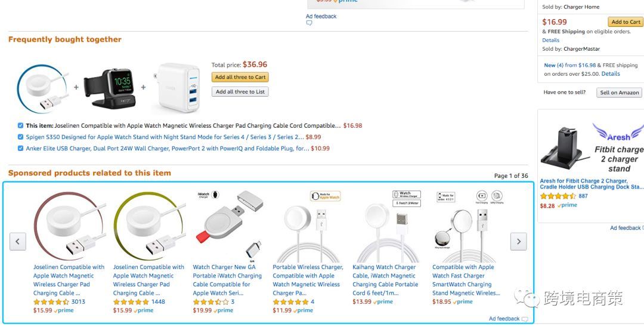This screenshot has width=644, height=327.
Task: Uncheck the "This item: Joselinen" checkbox
Action: [x=21, y=126]
